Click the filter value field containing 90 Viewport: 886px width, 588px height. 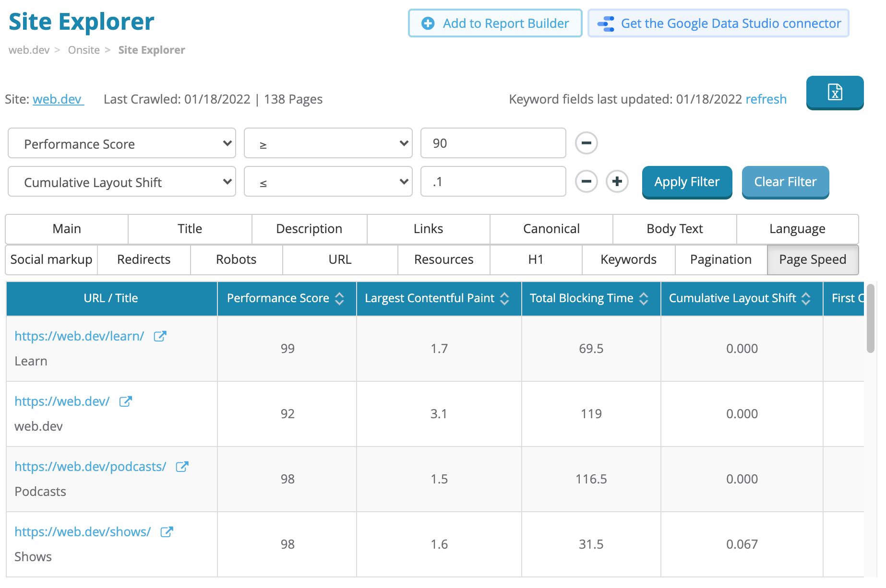(x=493, y=143)
